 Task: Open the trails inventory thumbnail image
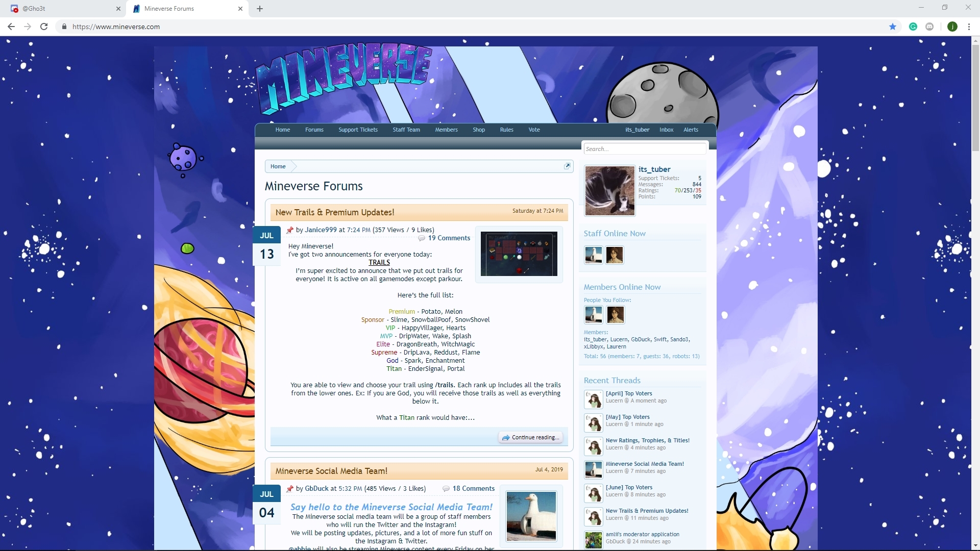point(519,254)
